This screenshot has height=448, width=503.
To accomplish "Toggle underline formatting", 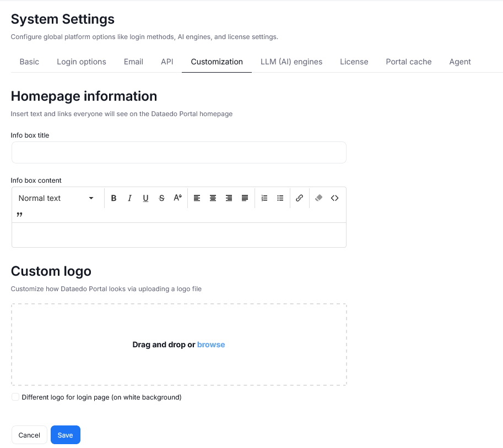I will coord(145,198).
